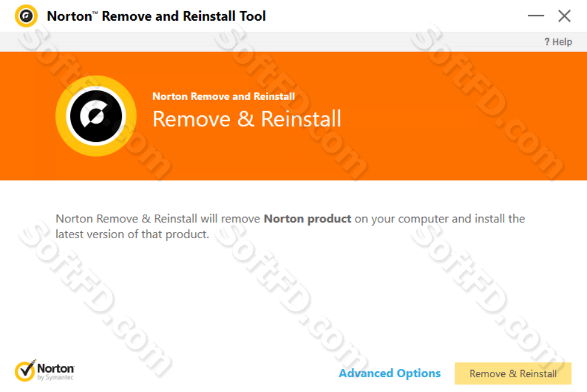Click the window title "Norton Remove and Reinstall Tool"

tap(156, 16)
